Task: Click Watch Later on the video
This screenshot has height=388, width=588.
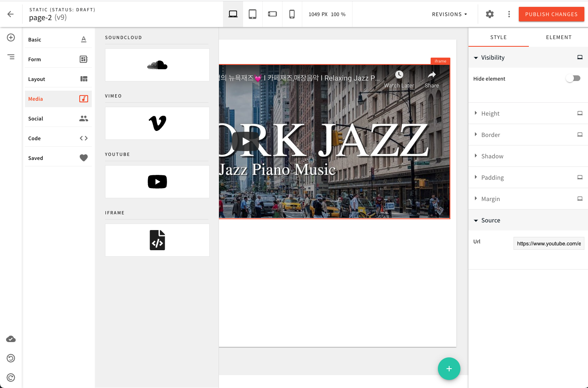Action: [x=399, y=79]
